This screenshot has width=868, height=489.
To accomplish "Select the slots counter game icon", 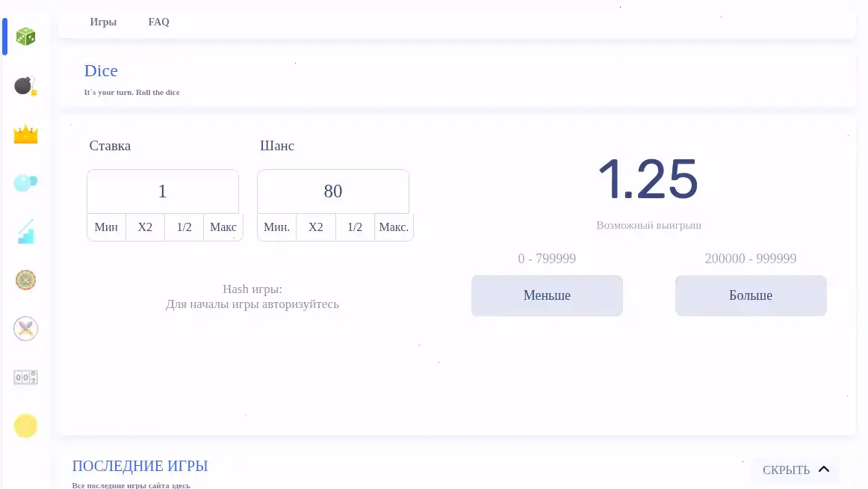I will (25, 377).
